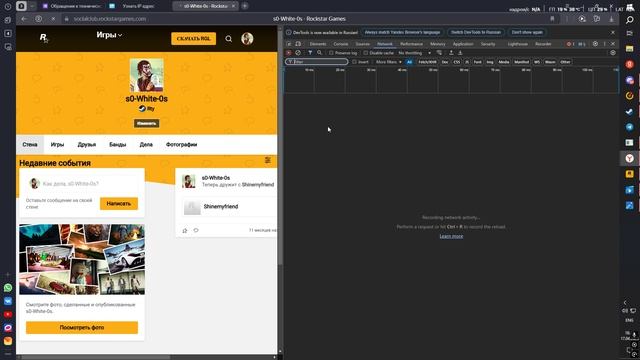Click the large s0-White-0s profile avatar

click(147, 75)
